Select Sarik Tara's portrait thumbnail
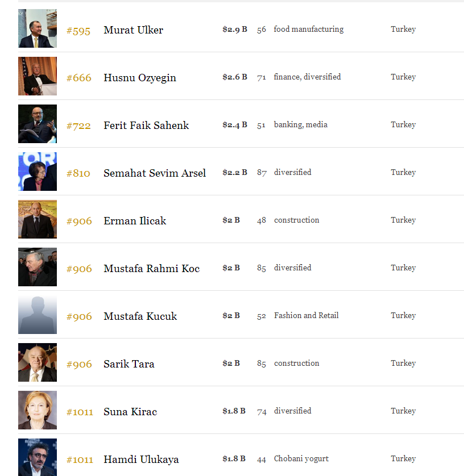The height and width of the screenshot is (476, 464). (38, 362)
